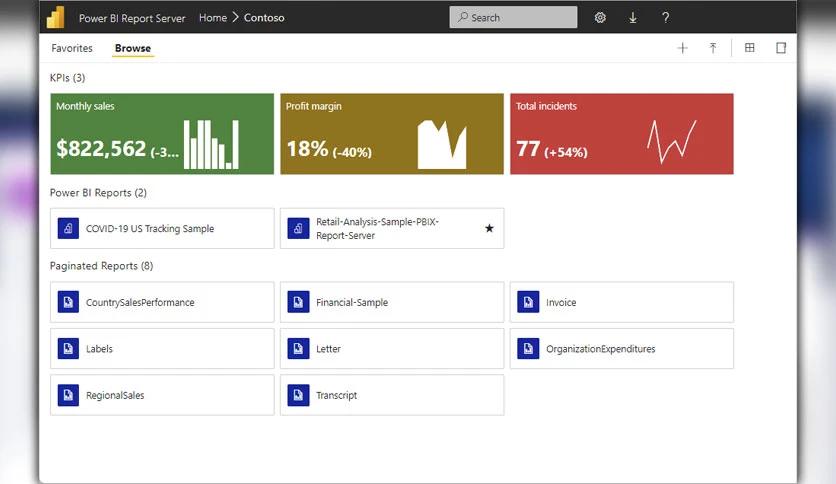Screen dimensions: 836x484
Task: Click the OrganizationExpenditures report icon
Action: click(x=528, y=349)
